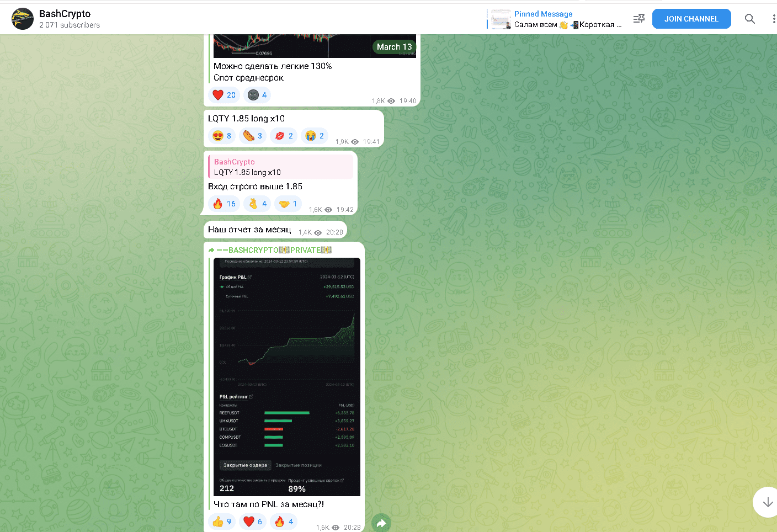Click the scroll-to-bottom arrow button
Screen dimensions: 777x532
coord(767,502)
